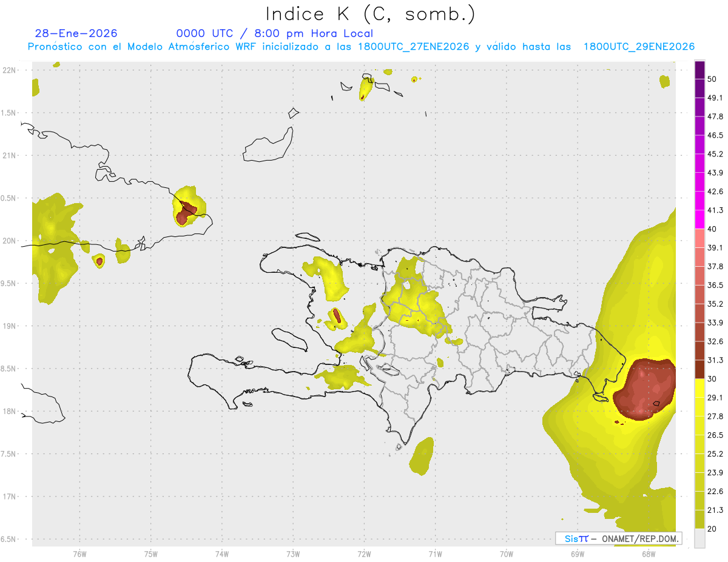Image resolution: width=728 pixels, height=562 pixels.
Task: Click the "45.2" value on the color scale
Action: [715, 154]
